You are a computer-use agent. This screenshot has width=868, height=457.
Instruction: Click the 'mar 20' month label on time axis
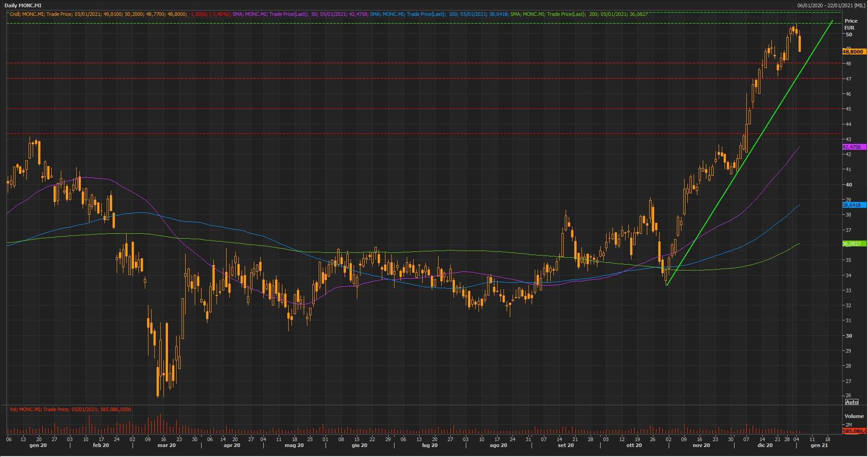point(167,446)
